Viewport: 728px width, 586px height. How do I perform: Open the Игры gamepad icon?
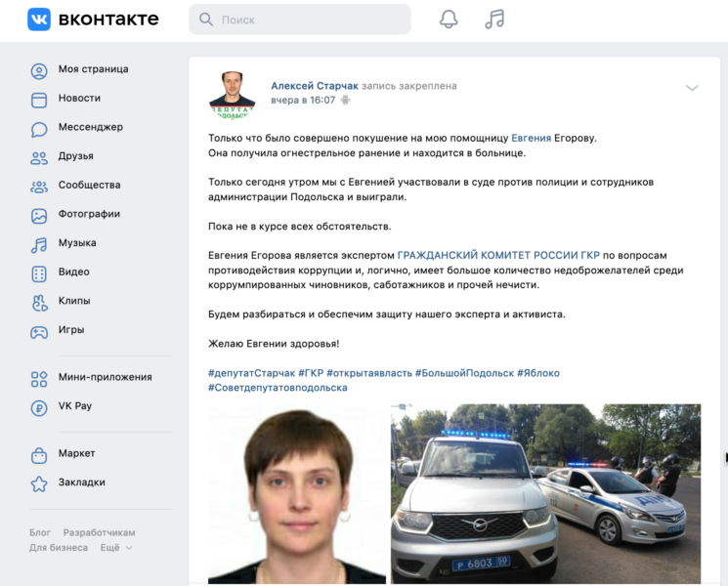point(39,332)
